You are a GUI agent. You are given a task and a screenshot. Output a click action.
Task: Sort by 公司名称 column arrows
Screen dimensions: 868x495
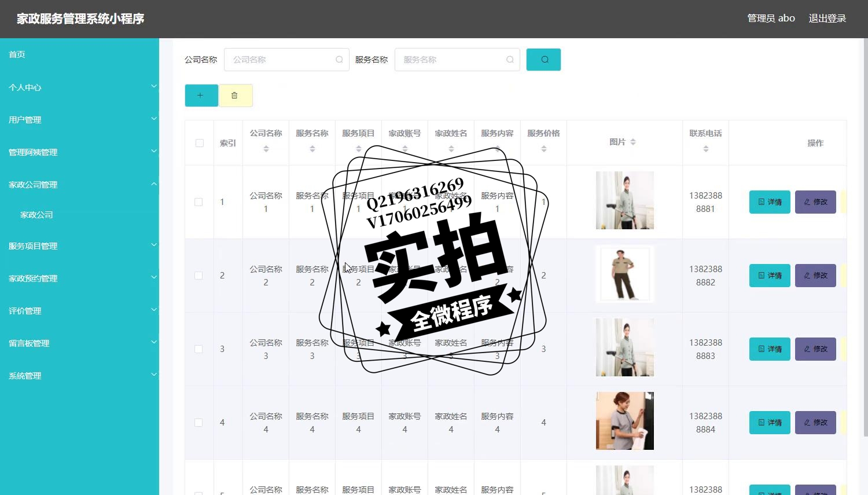(266, 149)
